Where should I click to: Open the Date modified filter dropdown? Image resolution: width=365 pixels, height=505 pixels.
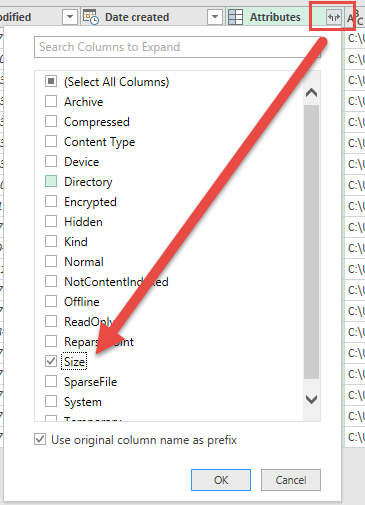point(70,17)
